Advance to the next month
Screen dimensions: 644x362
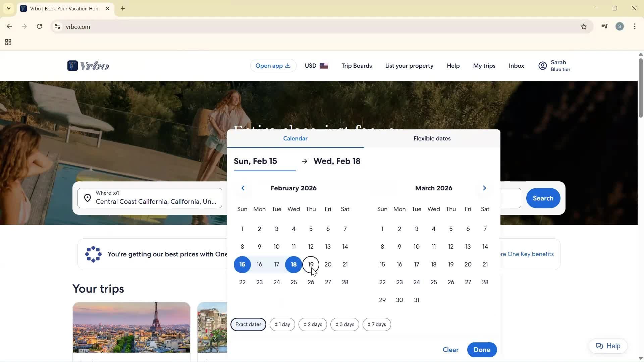point(484,188)
